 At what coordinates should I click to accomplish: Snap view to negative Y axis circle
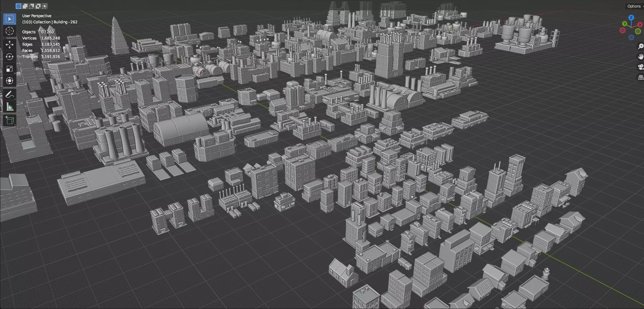click(638, 31)
